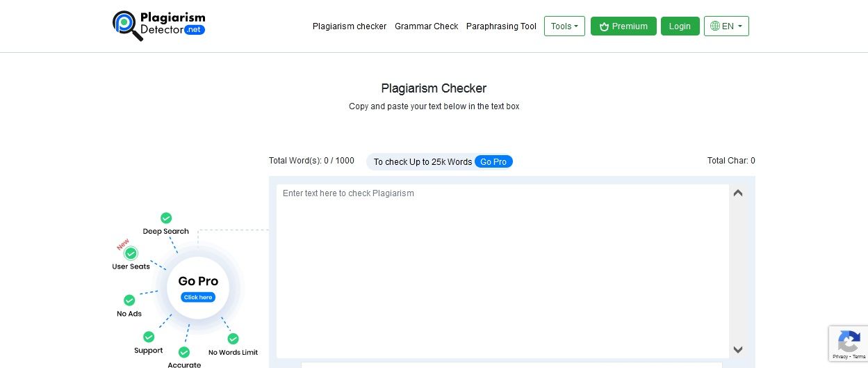Click the No Ads green check icon
This screenshot has width=868, height=368.
pos(129,301)
